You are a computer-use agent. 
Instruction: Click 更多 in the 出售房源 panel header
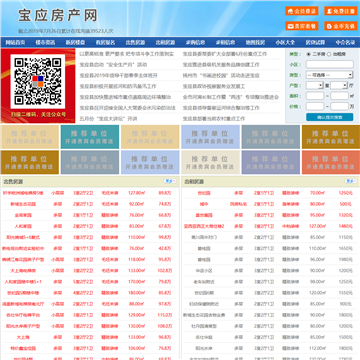pos(170,181)
